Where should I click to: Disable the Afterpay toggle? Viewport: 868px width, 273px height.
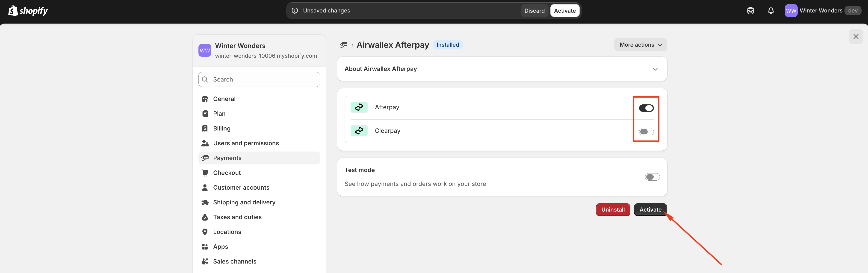tap(646, 108)
